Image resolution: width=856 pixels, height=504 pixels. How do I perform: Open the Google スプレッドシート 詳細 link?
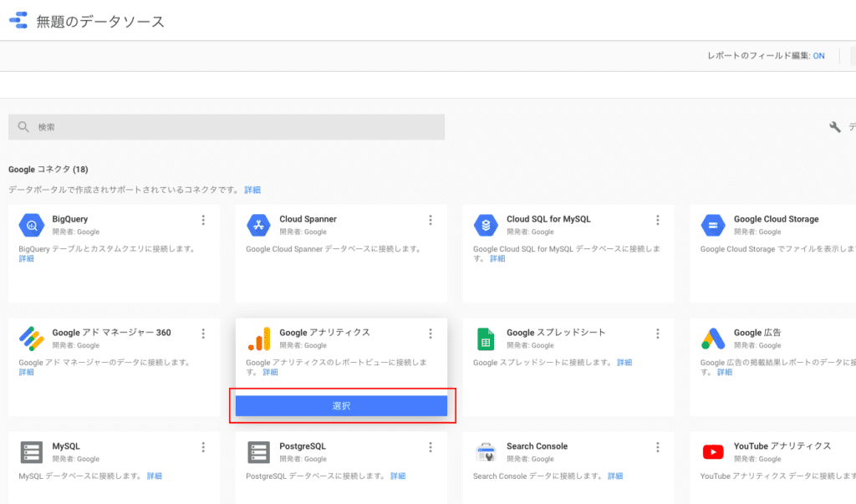click(x=624, y=363)
